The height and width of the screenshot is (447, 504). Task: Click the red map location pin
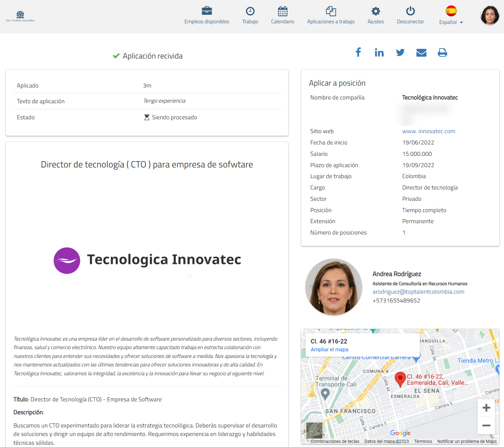400,379
